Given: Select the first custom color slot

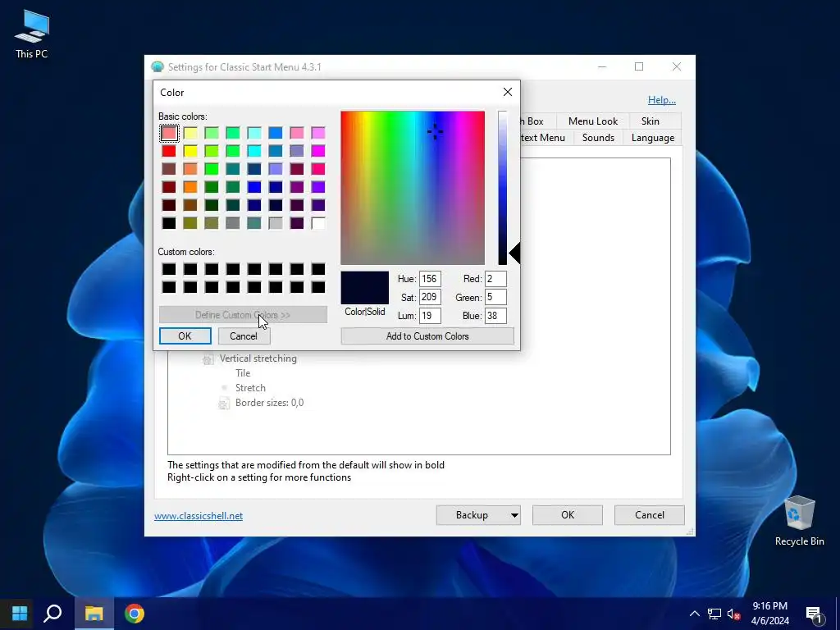Looking at the screenshot, I should point(169,269).
